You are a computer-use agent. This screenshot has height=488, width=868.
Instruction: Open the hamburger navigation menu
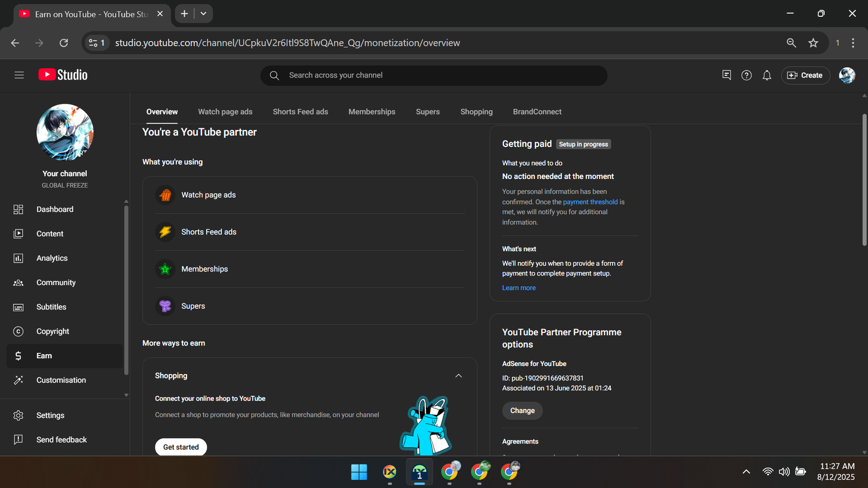(x=19, y=75)
